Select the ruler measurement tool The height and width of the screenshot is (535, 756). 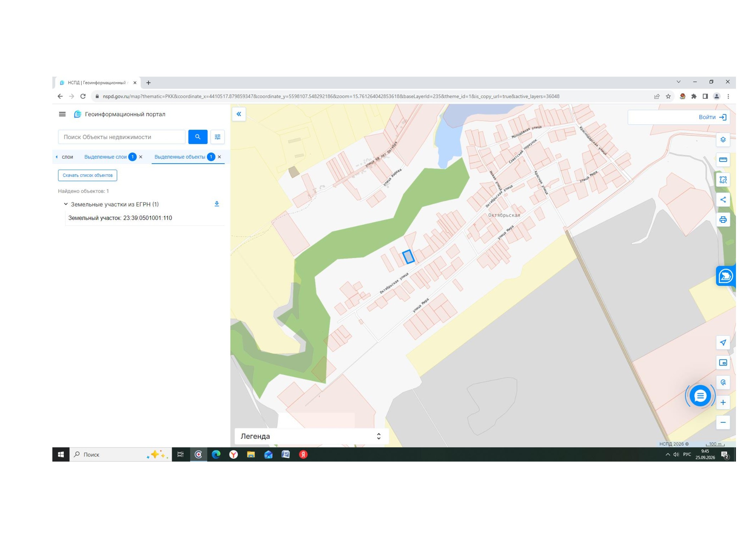(x=723, y=160)
